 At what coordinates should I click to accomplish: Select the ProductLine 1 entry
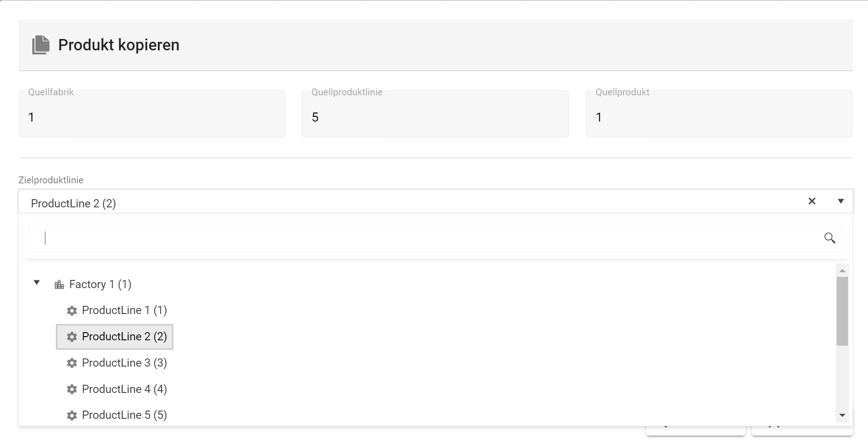pos(124,310)
